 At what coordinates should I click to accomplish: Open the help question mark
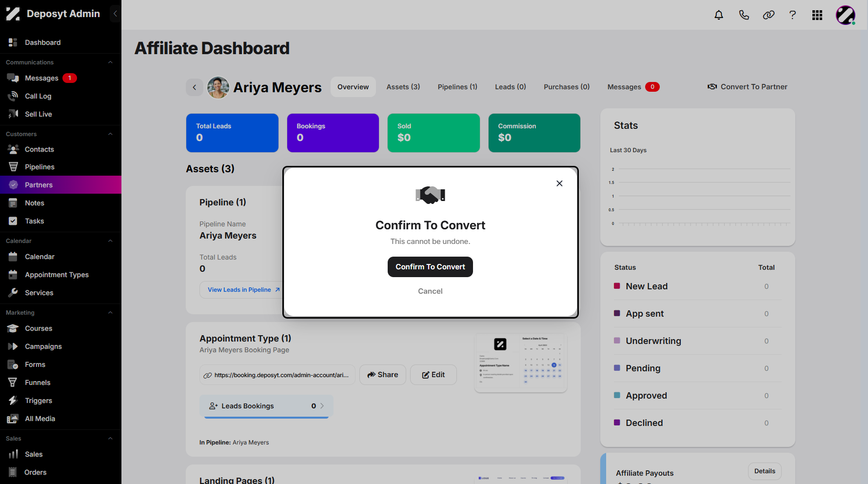[x=793, y=15]
